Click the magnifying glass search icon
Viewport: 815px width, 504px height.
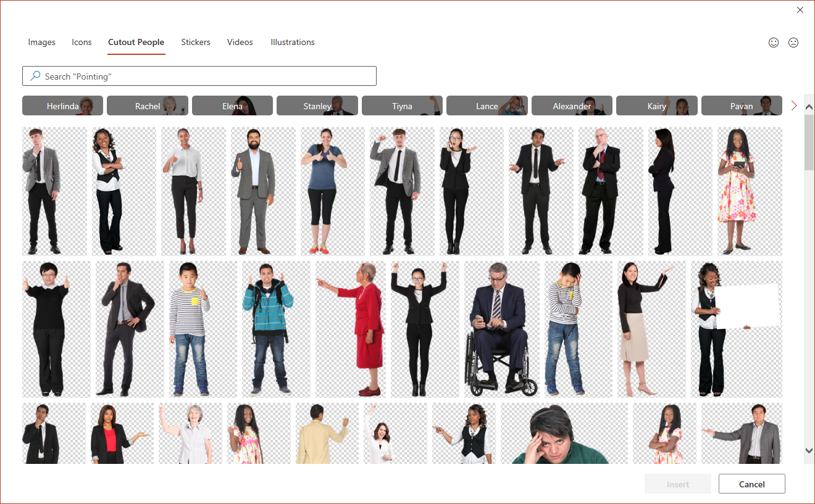point(35,76)
